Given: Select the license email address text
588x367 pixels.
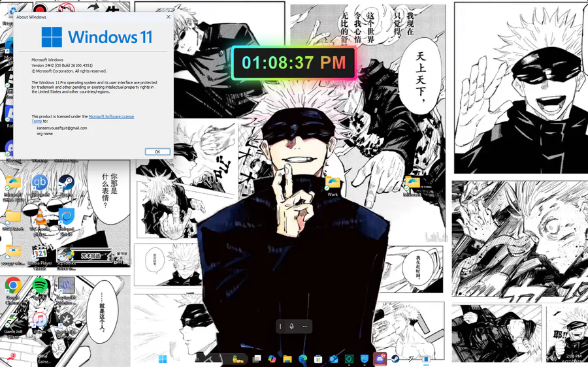Looking at the screenshot, I should [x=62, y=128].
